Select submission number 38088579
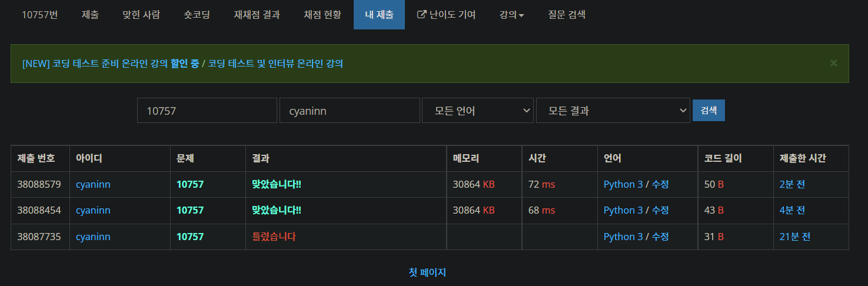Screen dimensions: 868x286 pyautogui.click(x=39, y=184)
